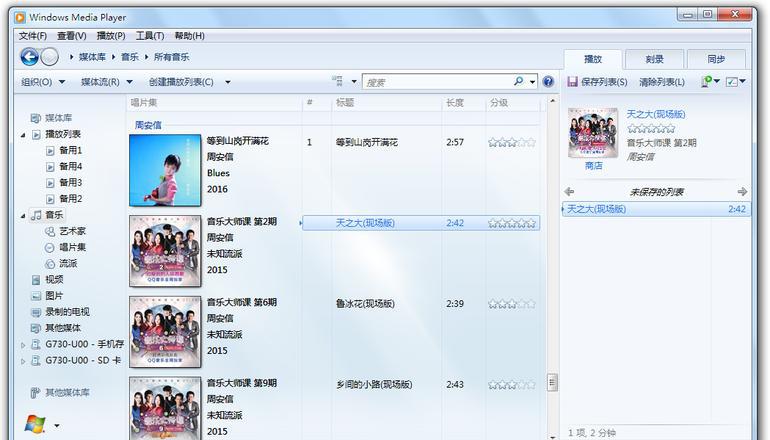Open the view options icon beside search
The height and width of the screenshot is (440, 770).
tap(337, 82)
